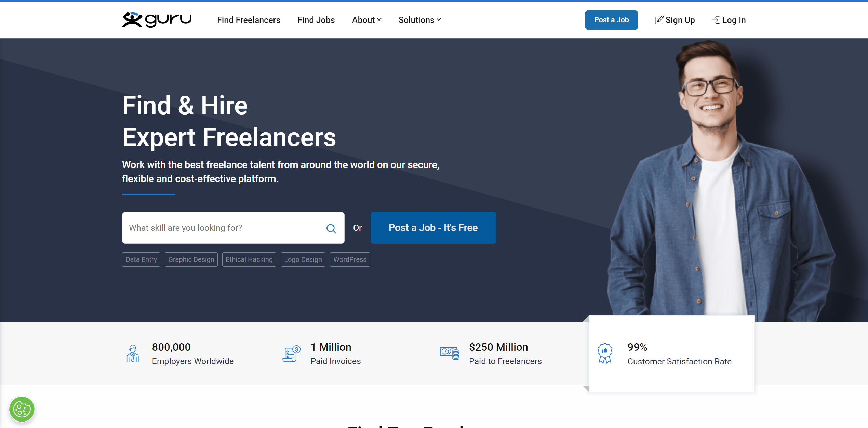This screenshot has width=868, height=428.
Task: Click the employers businessman icon
Action: (x=133, y=354)
